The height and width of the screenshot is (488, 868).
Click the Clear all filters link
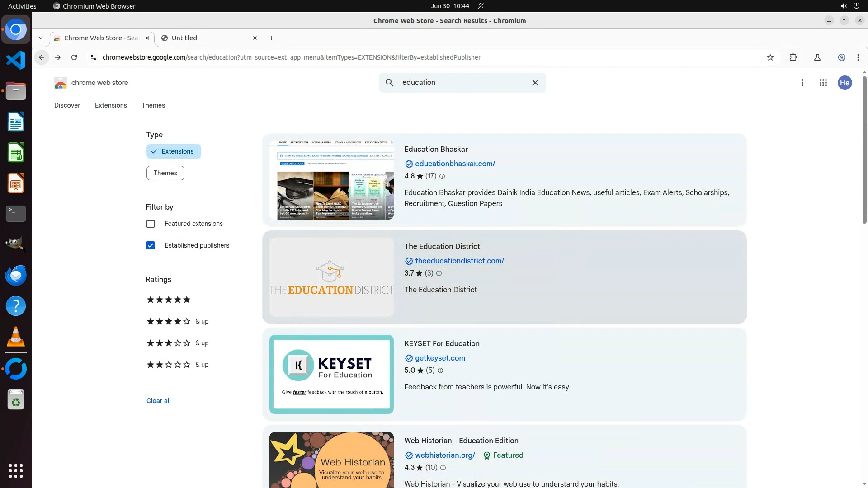point(158,401)
